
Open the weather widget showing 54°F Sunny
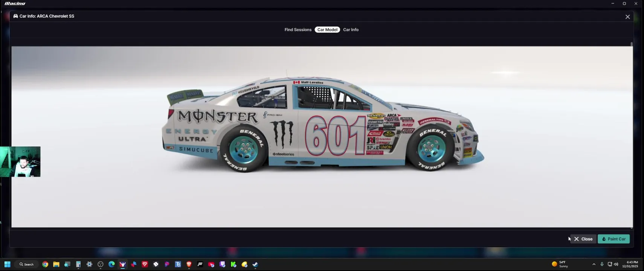[560, 264]
